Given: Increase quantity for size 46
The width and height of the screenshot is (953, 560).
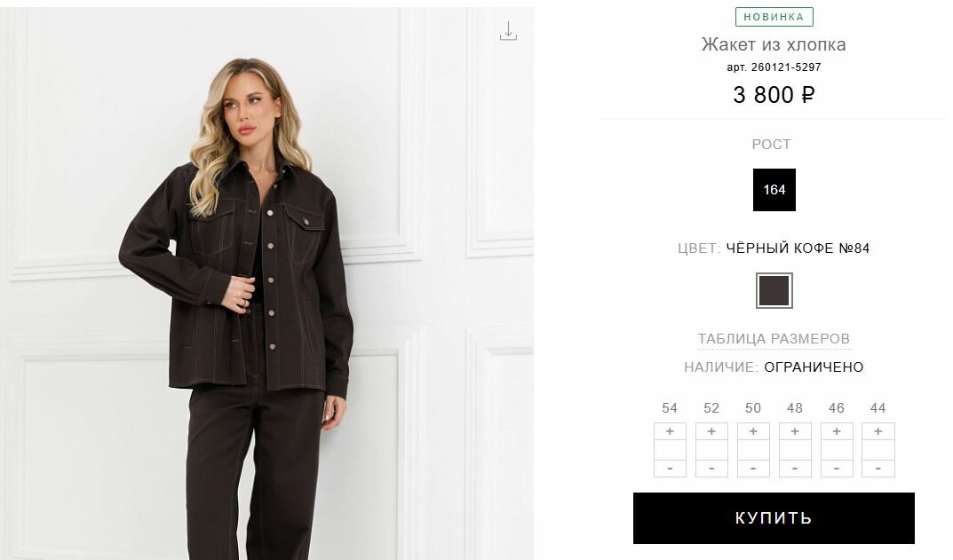Looking at the screenshot, I should [x=837, y=431].
